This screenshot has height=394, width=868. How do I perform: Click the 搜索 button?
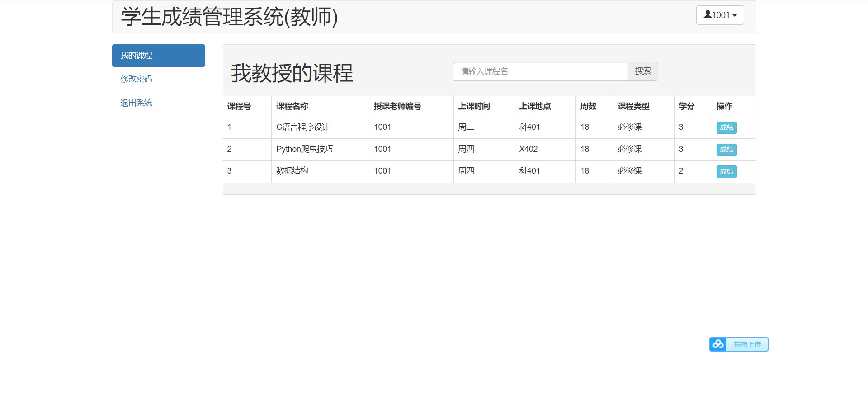[643, 71]
